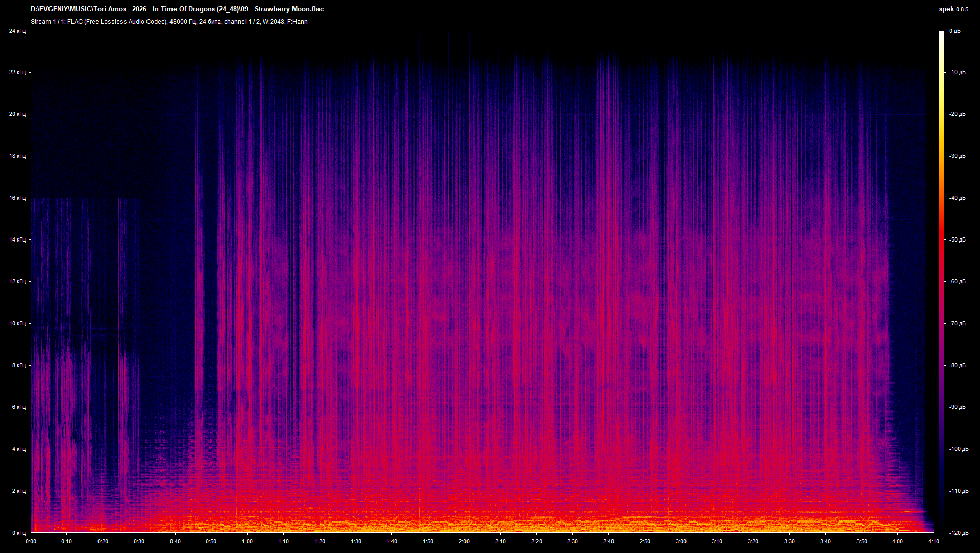Screen dimensions: 980x553
Task: Click the -60 дБ scale label
Action: (958, 282)
